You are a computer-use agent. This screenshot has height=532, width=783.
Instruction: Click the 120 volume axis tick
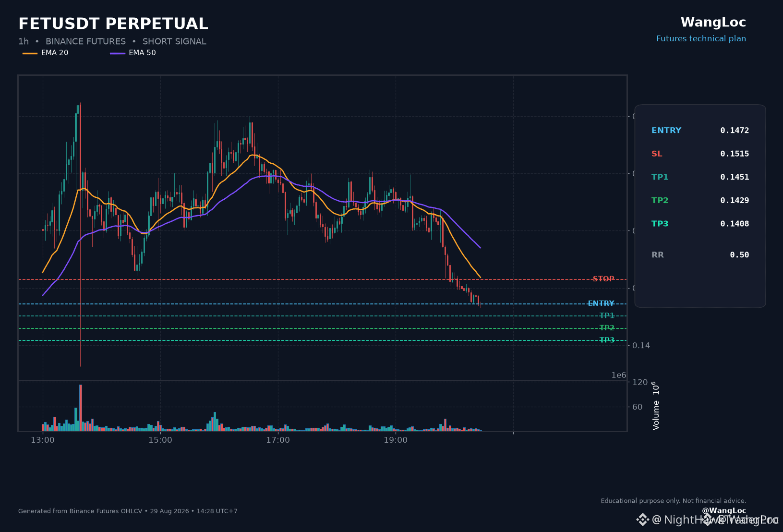click(640, 382)
